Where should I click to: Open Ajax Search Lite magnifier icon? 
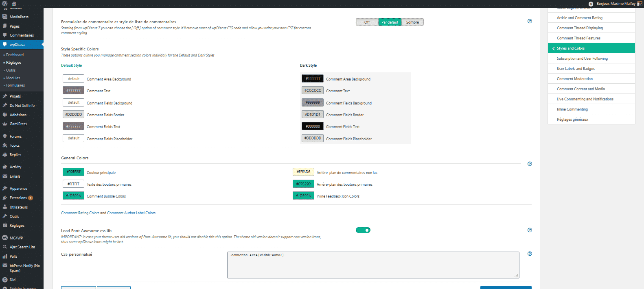[x=5, y=247]
